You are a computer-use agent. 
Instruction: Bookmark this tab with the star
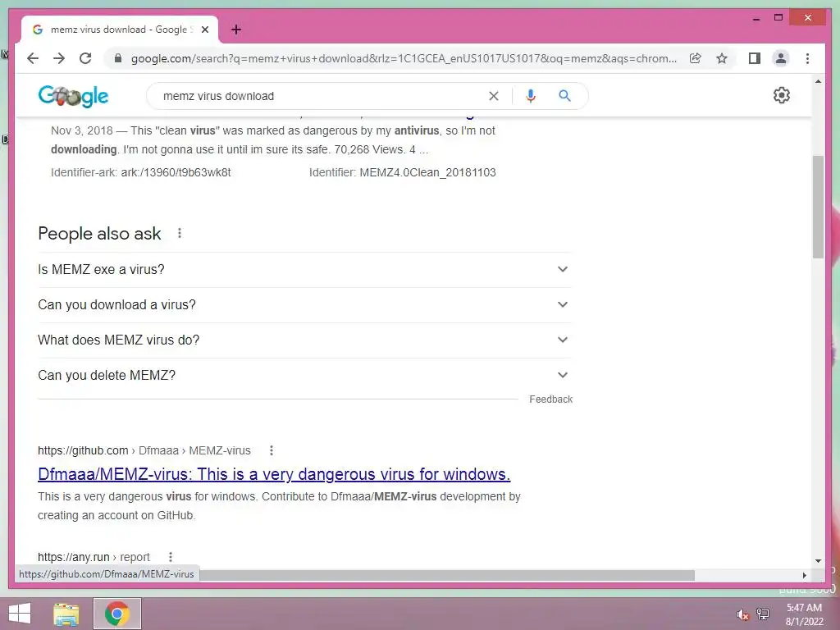tap(722, 58)
